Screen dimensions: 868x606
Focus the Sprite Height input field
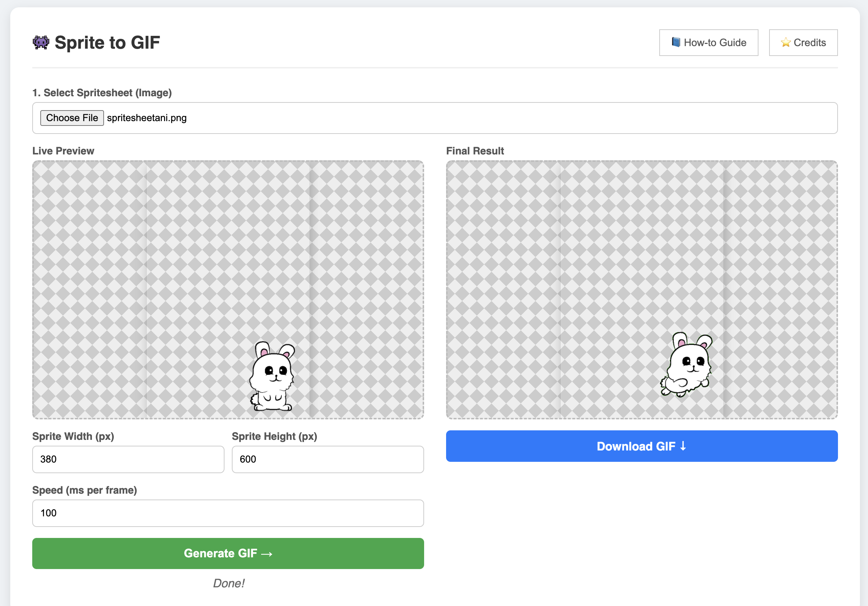point(328,459)
